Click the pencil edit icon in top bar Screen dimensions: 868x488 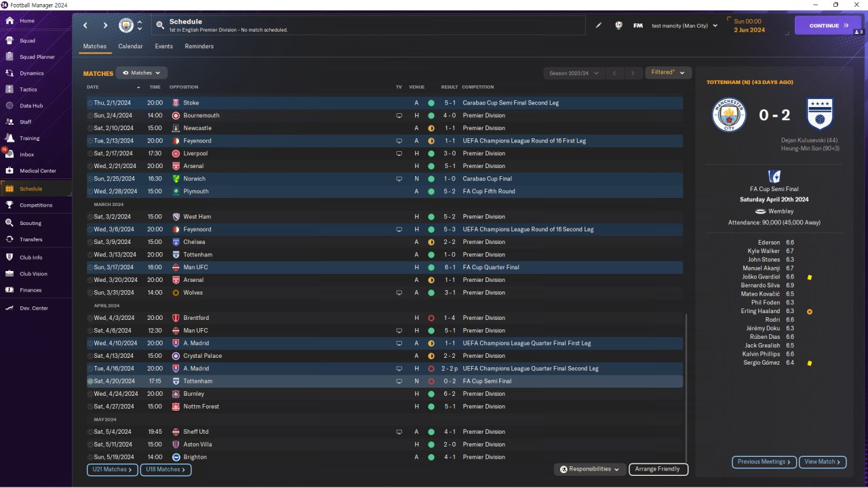coord(599,26)
